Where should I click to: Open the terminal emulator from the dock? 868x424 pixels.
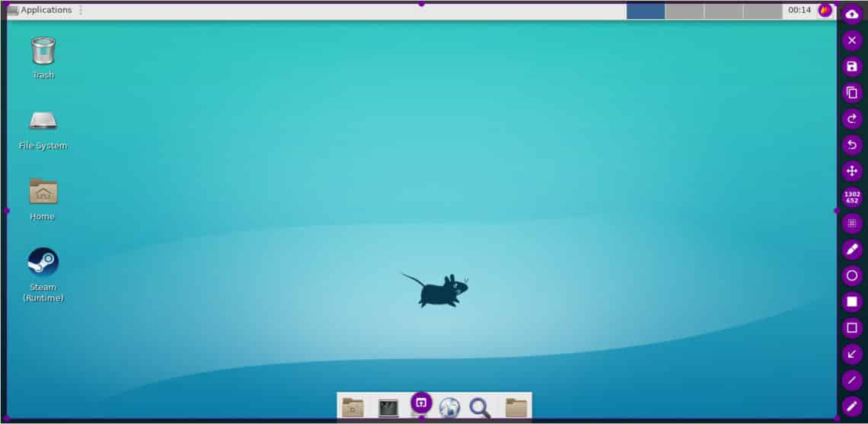coord(388,408)
